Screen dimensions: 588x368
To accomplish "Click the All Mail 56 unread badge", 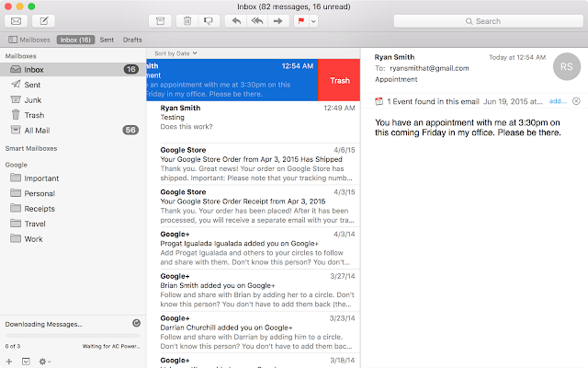I will (130, 130).
